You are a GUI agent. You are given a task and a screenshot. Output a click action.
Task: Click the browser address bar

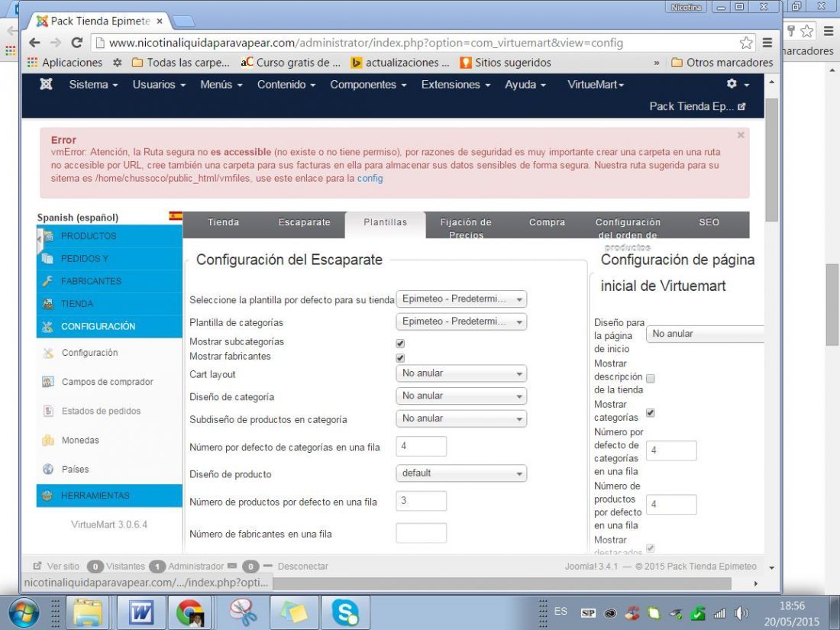pyautogui.click(x=418, y=43)
